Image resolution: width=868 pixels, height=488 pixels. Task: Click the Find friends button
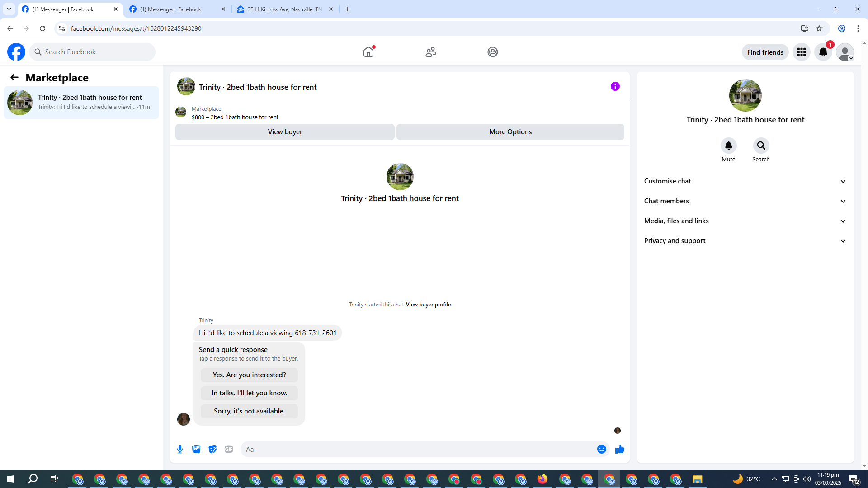[765, 52]
